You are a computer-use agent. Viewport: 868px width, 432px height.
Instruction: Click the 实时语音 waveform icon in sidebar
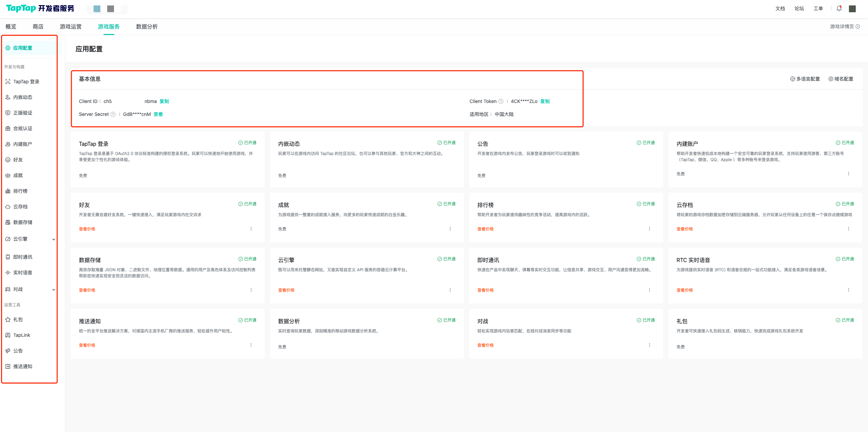coord(8,273)
